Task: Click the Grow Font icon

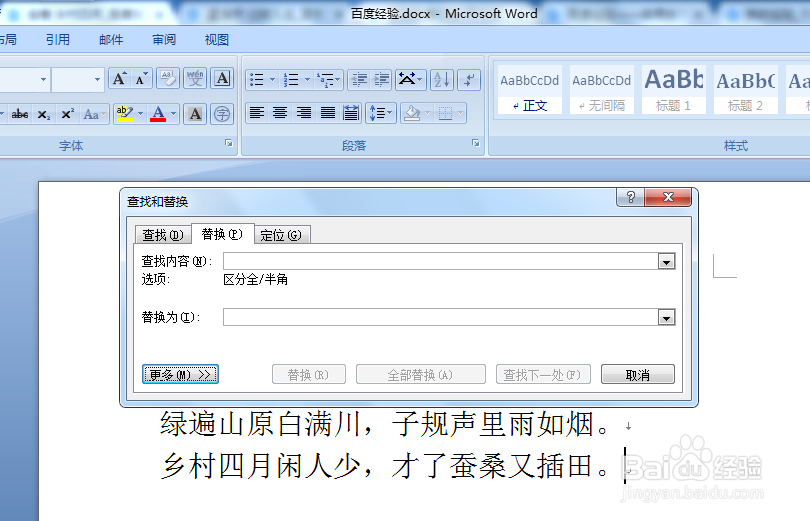Action: [119, 79]
